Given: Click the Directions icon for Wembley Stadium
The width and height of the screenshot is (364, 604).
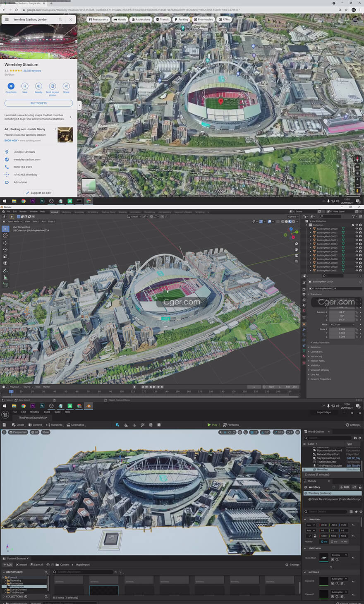Looking at the screenshot, I should [x=11, y=86].
